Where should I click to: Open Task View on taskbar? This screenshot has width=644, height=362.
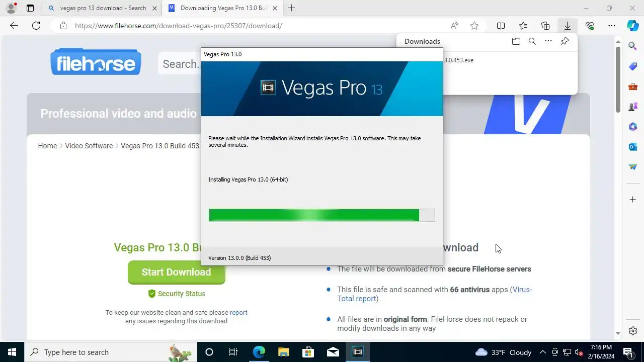point(233,352)
